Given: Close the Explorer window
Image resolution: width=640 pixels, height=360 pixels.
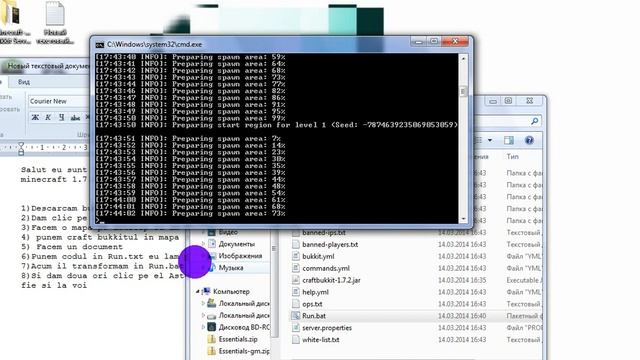Looking at the screenshot, I should tap(529, 101).
